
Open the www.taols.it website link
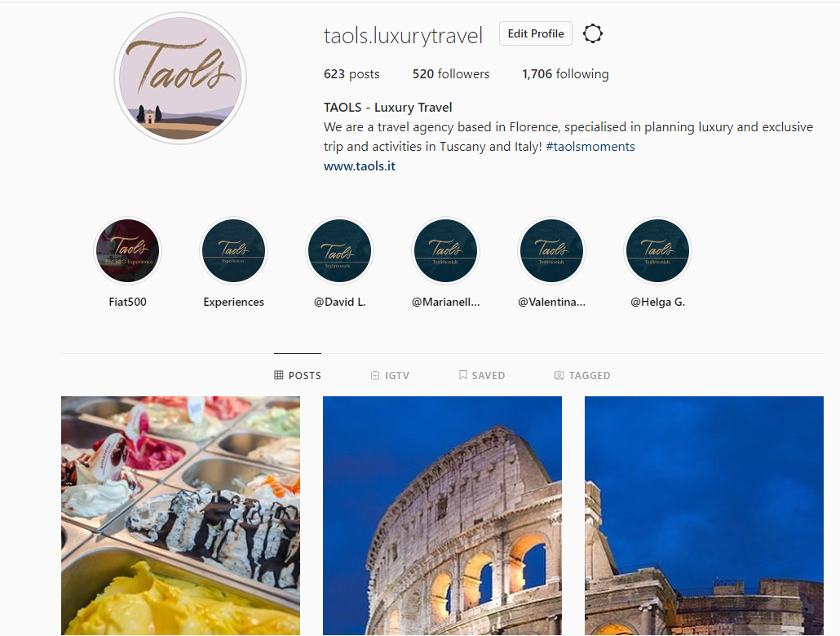pyautogui.click(x=360, y=166)
